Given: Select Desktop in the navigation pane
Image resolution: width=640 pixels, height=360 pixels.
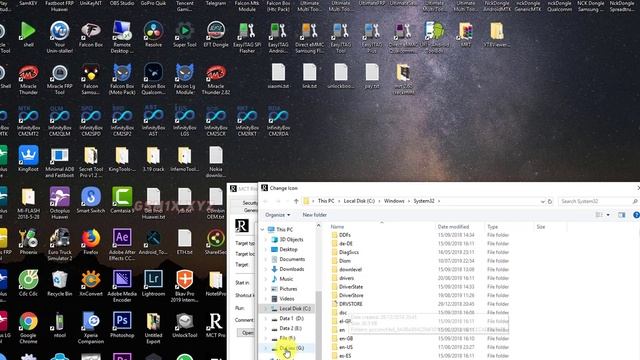Looking at the screenshot, I should click(288, 249).
